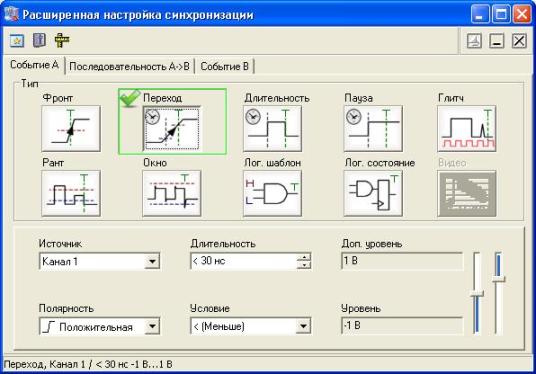Select the Рант trigger type icon
Screen dimensions: 536x374
[x=71, y=193]
